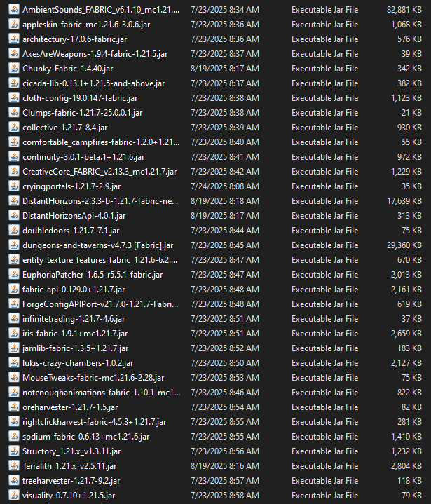Click the icon next to fabric-api-0.129.0+1.21.7.jar
The image size is (431, 504).
pos(14,290)
